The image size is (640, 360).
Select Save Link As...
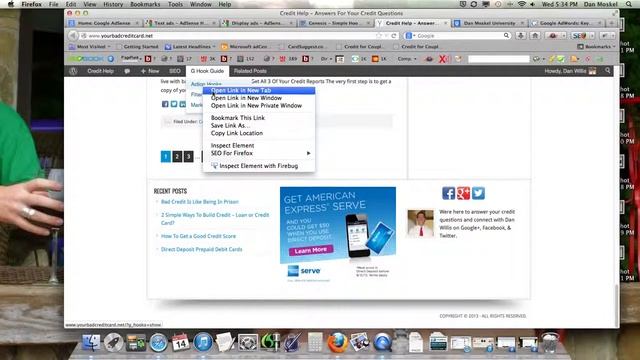point(259,125)
